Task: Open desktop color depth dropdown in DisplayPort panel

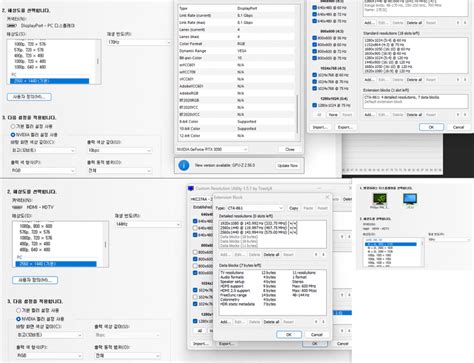Action: pyautogui.click(x=43, y=150)
